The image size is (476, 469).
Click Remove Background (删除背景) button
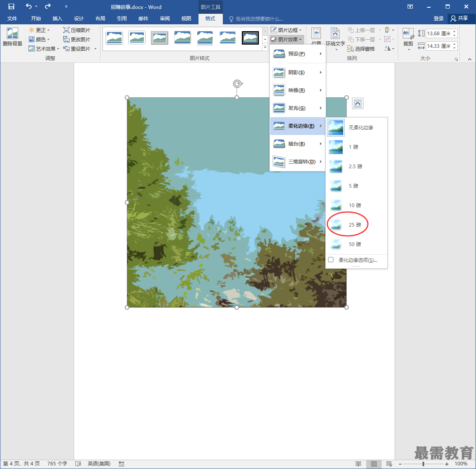click(x=13, y=37)
